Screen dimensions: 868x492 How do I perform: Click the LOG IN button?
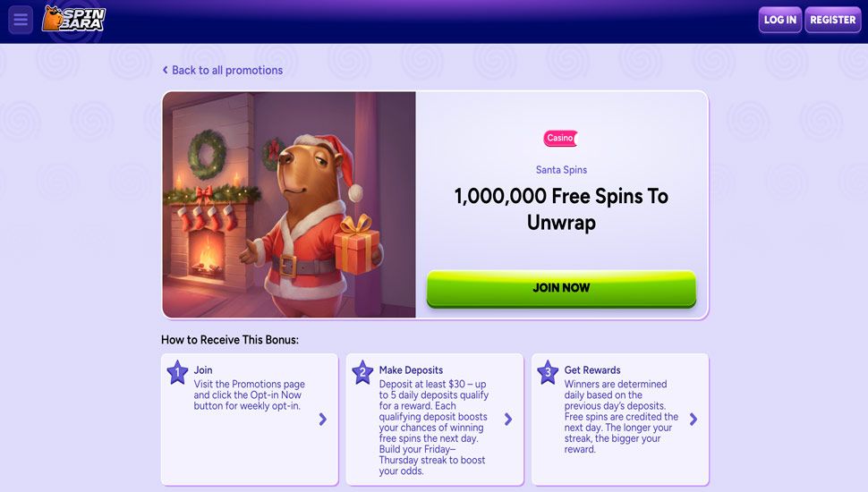(780, 20)
